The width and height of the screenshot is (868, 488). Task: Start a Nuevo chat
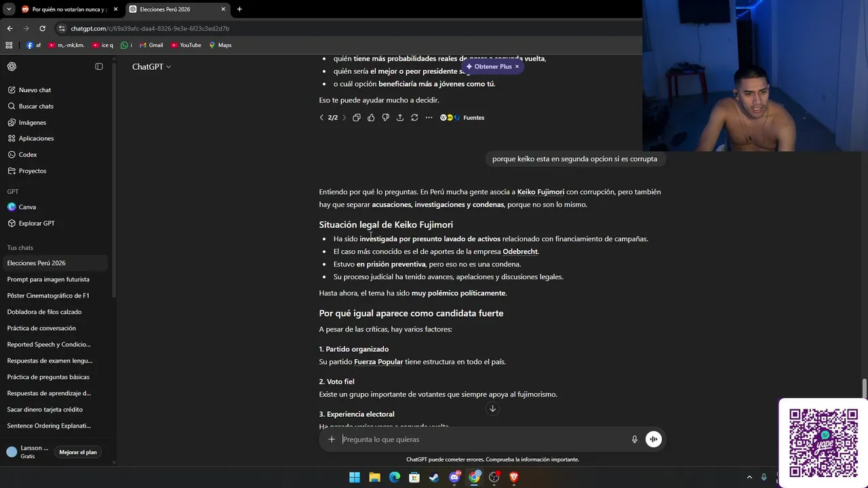click(56, 90)
